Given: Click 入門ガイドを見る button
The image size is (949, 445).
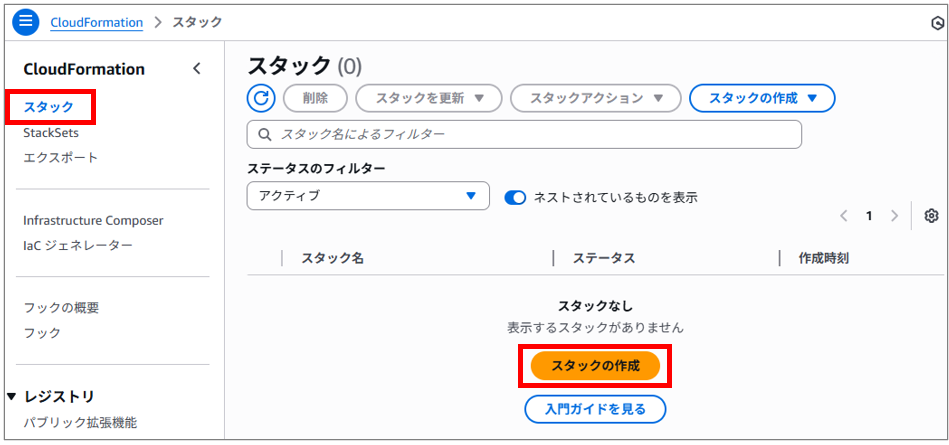Looking at the screenshot, I should click(x=595, y=409).
